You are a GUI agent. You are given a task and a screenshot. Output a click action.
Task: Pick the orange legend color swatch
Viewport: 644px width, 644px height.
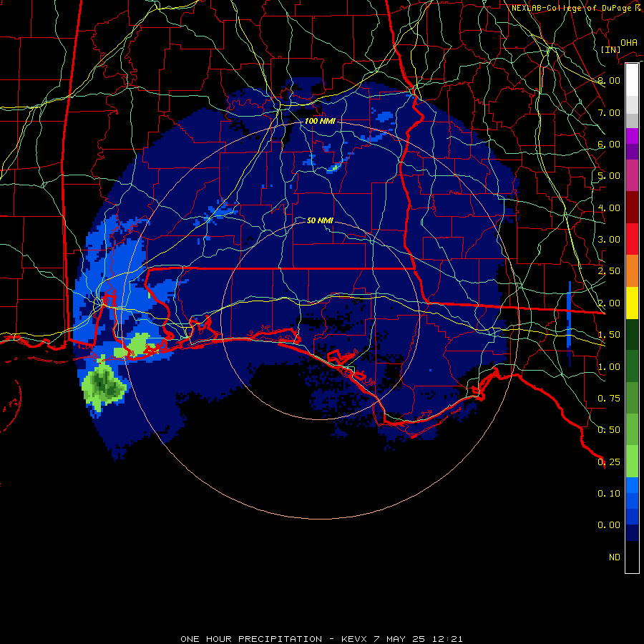coord(632,270)
